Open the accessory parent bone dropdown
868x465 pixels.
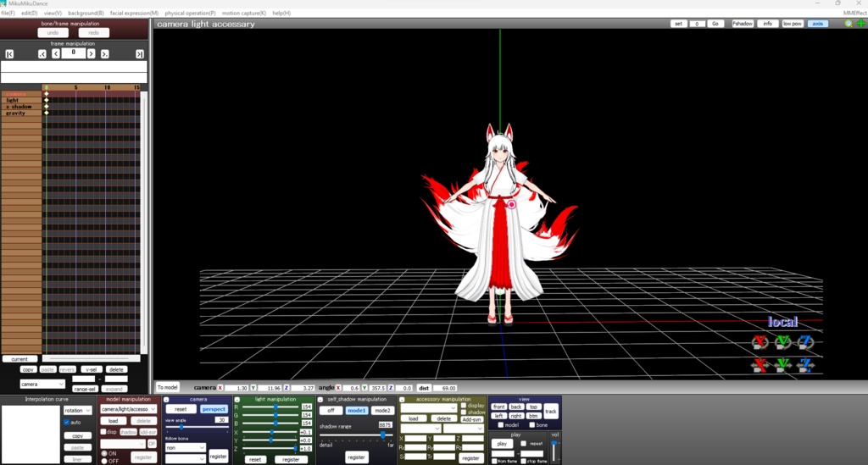tap(464, 429)
